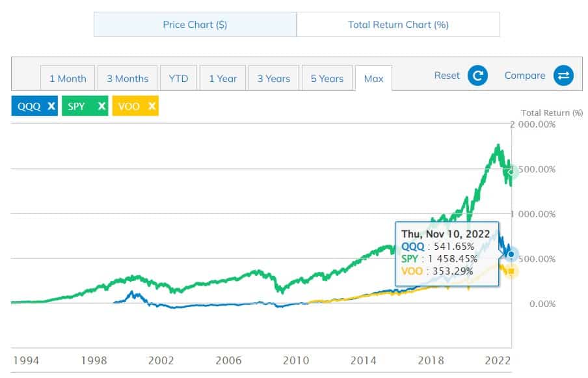
Task: Click the circular Reset arrow icon
Action: pos(478,76)
